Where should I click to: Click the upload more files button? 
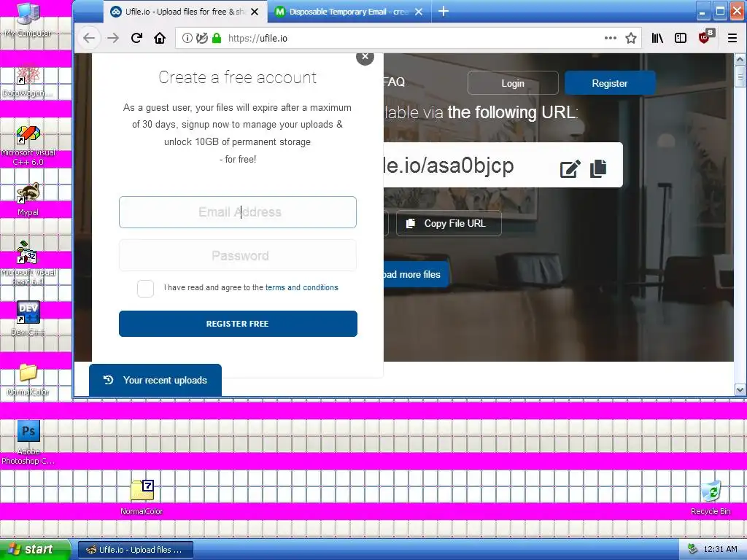416,274
